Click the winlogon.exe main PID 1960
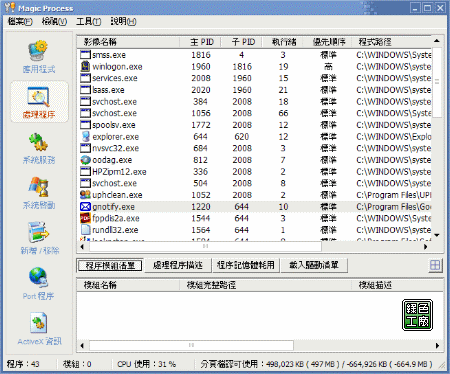 click(x=201, y=67)
